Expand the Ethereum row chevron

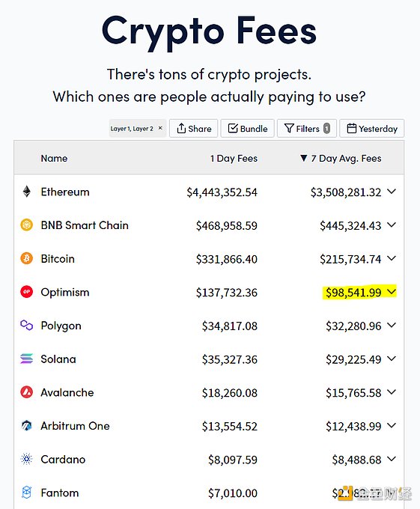[392, 192]
